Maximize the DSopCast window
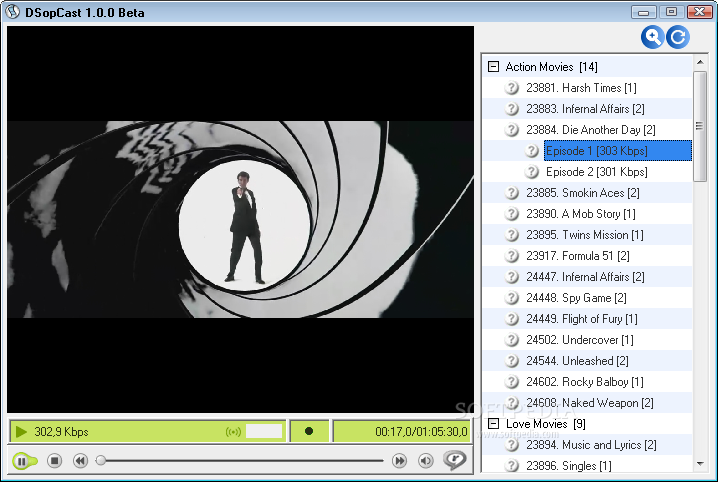The image size is (718, 482). point(671,12)
